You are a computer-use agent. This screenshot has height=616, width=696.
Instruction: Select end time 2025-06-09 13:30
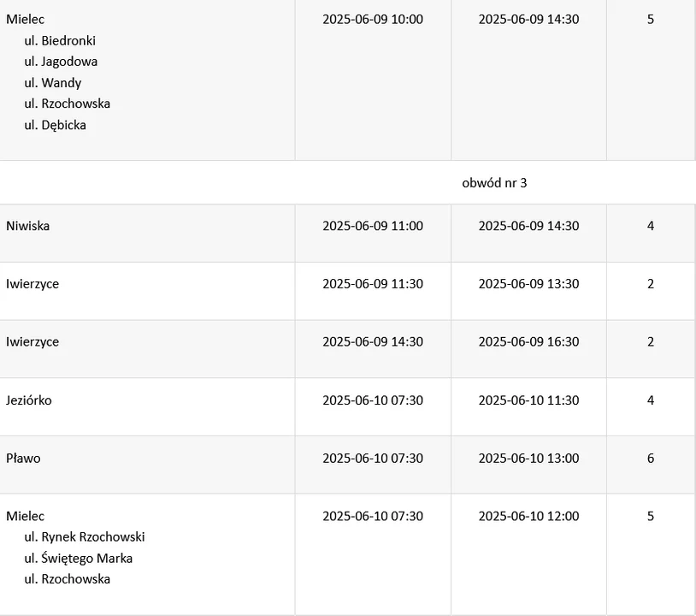click(x=528, y=284)
